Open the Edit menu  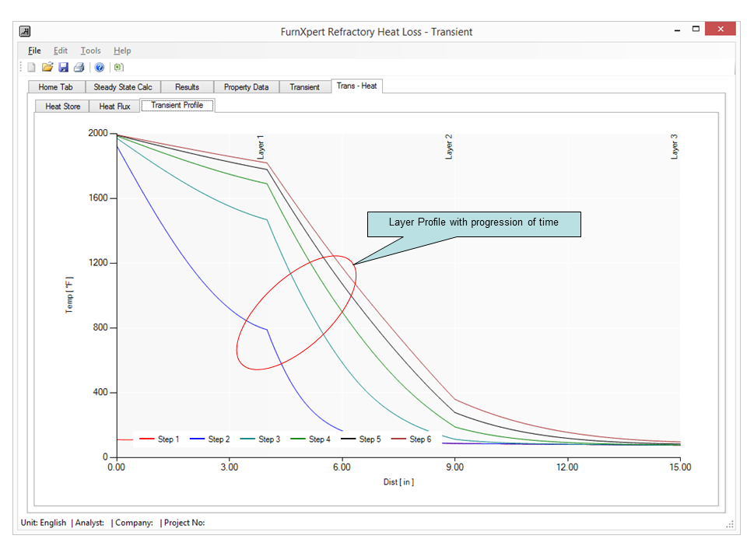[x=61, y=51]
